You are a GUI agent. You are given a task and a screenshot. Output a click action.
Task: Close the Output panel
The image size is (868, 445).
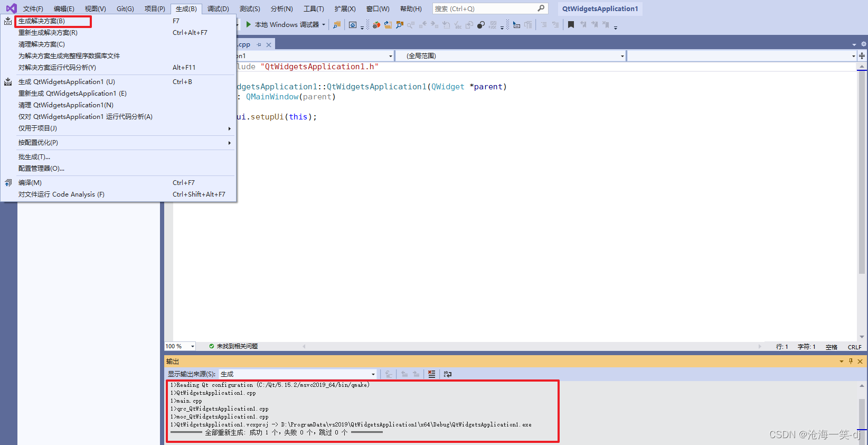click(860, 361)
